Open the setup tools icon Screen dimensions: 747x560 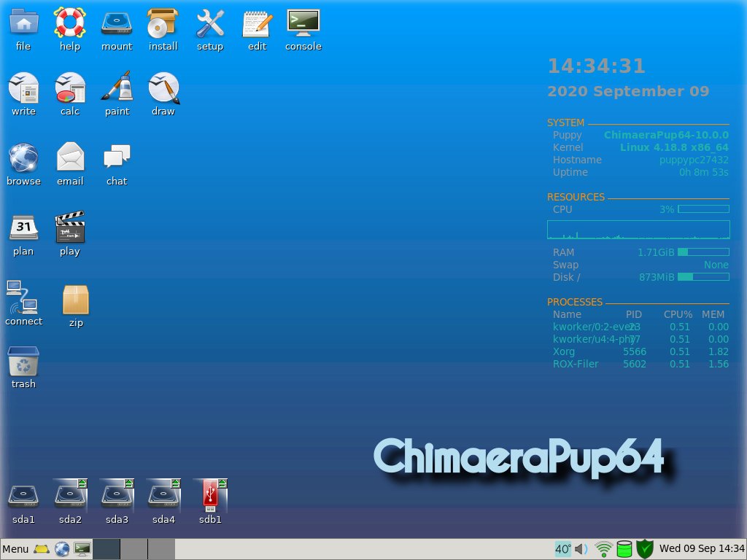point(210,23)
